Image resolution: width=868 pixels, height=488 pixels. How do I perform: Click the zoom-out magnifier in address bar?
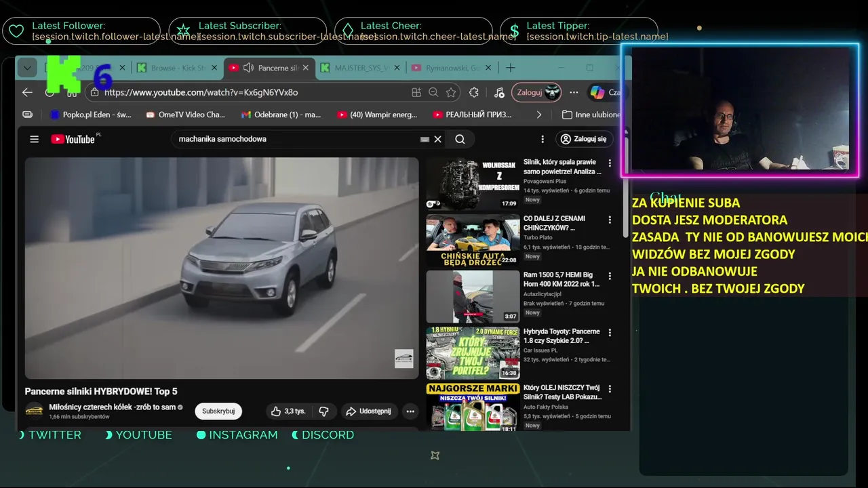(x=433, y=92)
